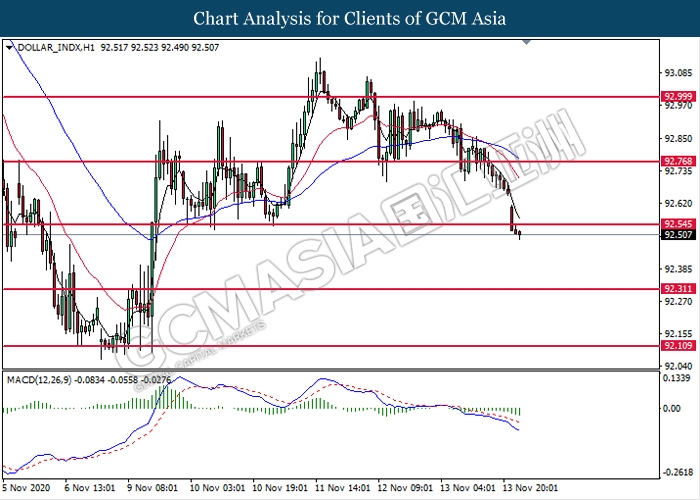Click the 9 Nov 08:01 time label

153,488
